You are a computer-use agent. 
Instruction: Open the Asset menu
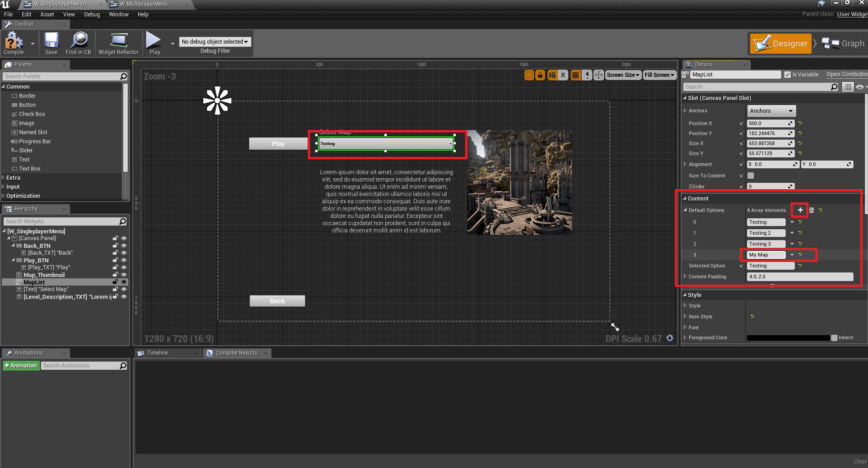pyautogui.click(x=47, y=15)
